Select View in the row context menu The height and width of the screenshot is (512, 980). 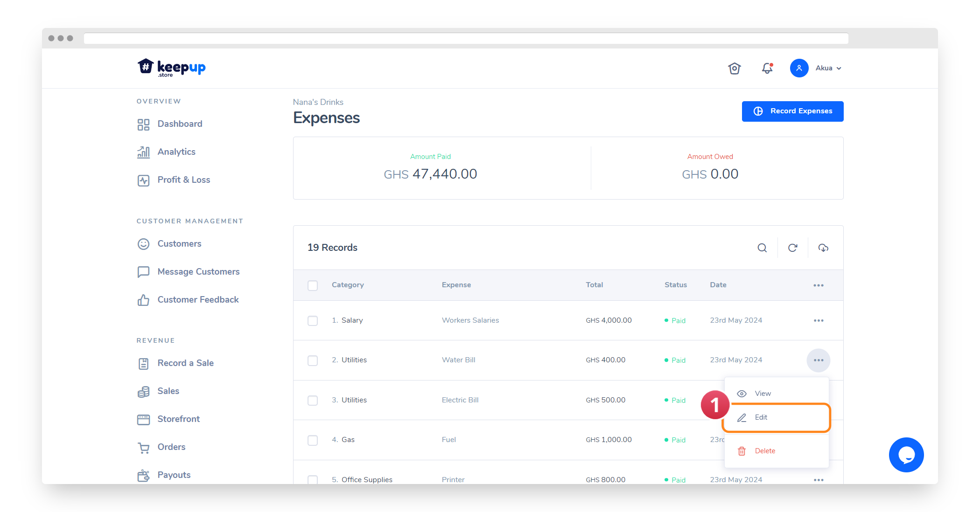[x=763, y=394]
